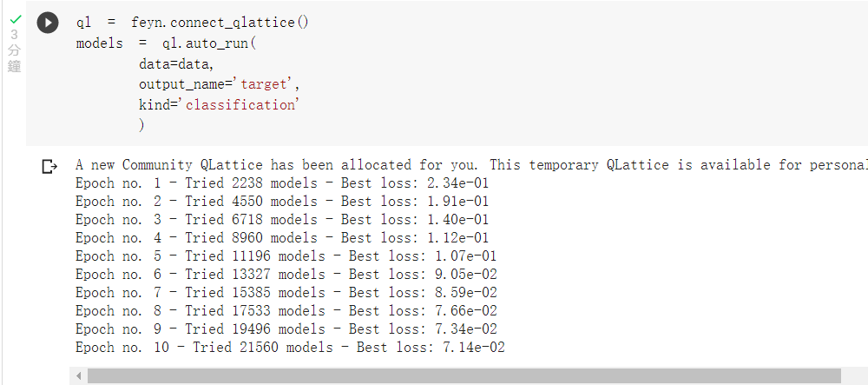Click the output toggle arrow icon
The height and width of the screenshot is (385, 868).
(x=49, y=166)
